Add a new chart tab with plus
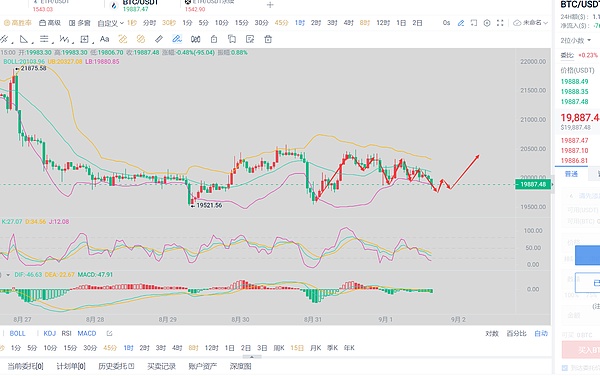The width and height of the screenshot is (600, 376). (270, 5)
